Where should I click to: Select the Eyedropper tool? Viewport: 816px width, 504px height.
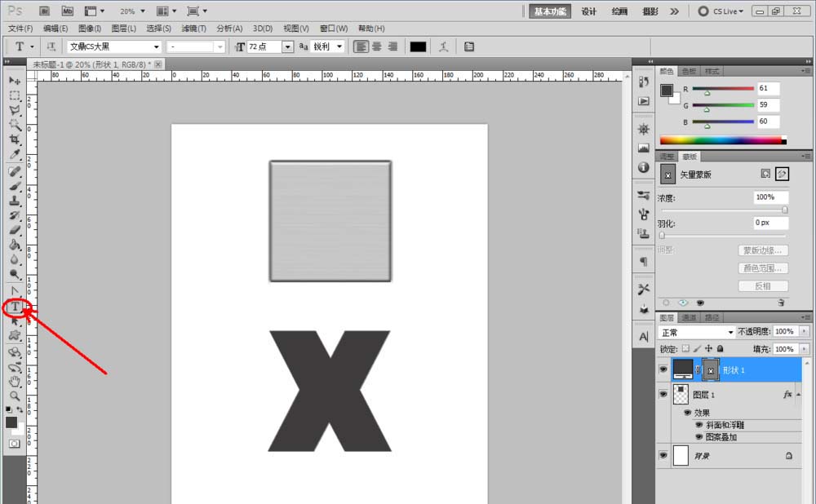[15, 154]
